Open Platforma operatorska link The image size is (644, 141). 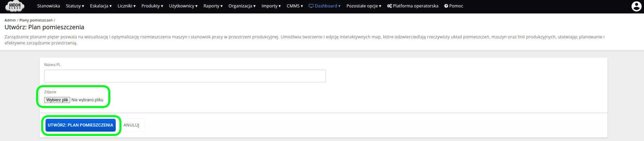pos(413,6)
